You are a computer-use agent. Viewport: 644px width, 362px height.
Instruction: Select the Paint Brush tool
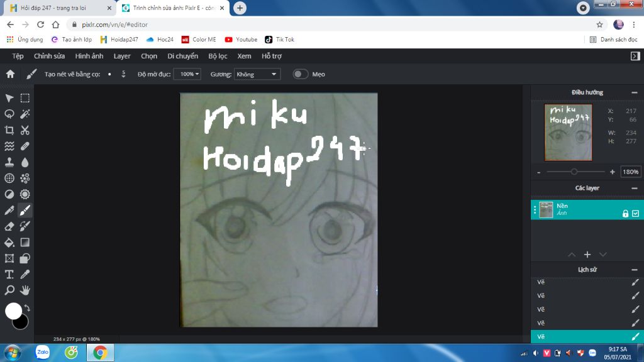tap(25, 210)
